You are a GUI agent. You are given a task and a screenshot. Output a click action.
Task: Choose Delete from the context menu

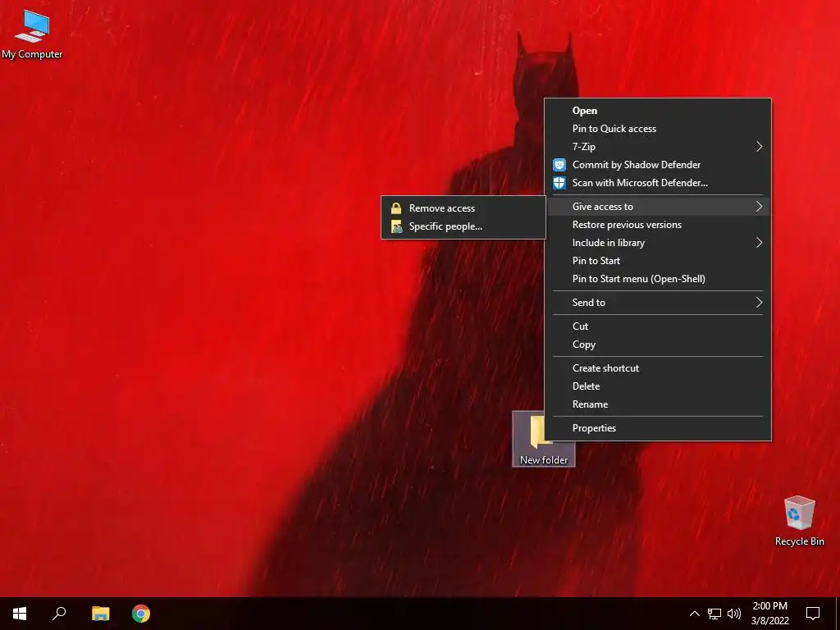tap(658, 386)
